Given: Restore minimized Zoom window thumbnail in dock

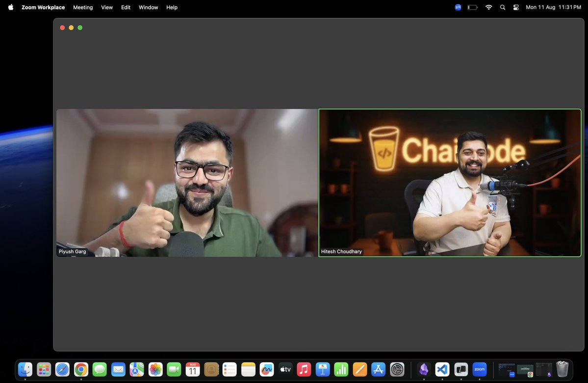Looking at the screenshot, I should point(507,369).
